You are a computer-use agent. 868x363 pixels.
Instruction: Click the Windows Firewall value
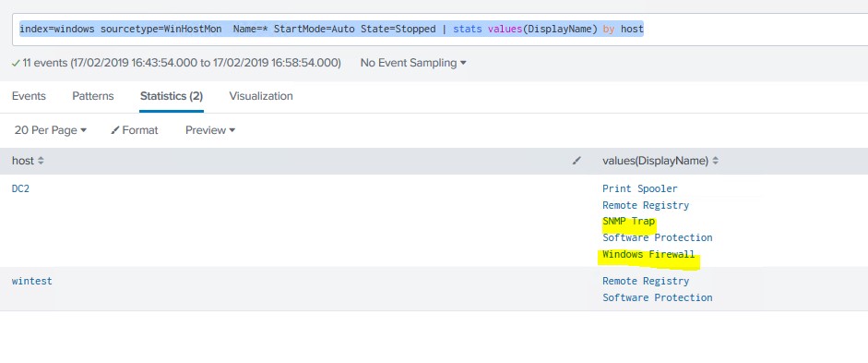point(648,254)
